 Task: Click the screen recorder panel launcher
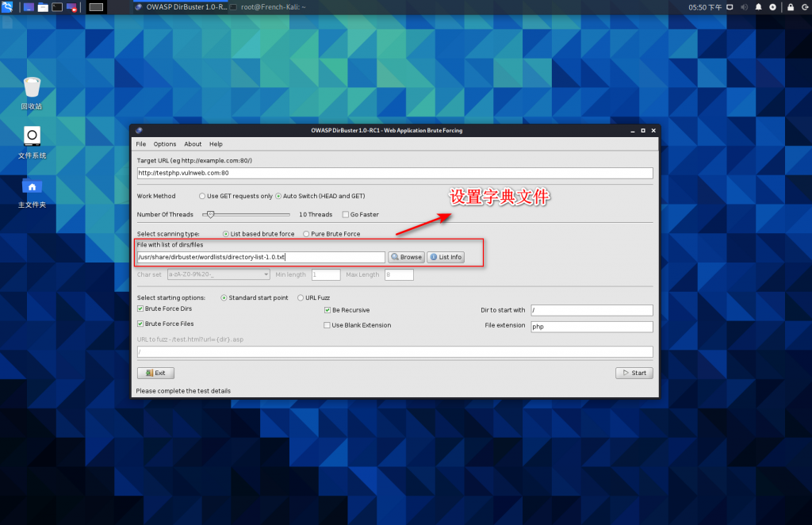coord(71,7)
